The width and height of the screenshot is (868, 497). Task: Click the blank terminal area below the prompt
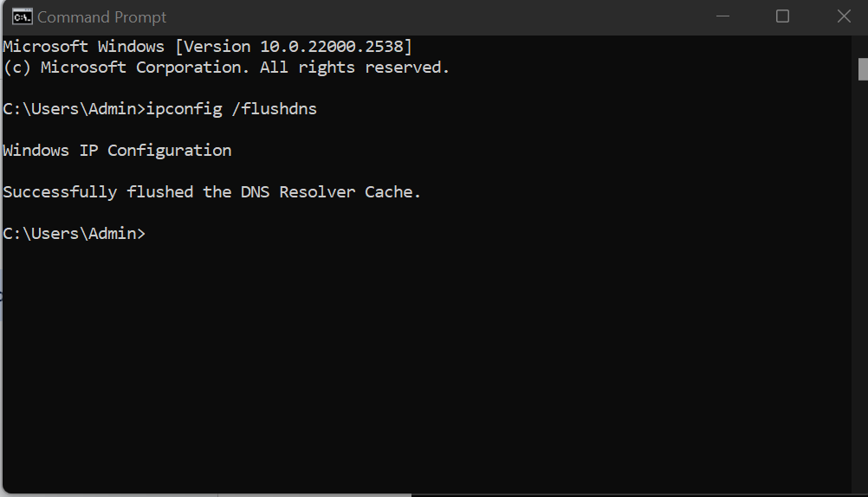click(x=416, y=364)
